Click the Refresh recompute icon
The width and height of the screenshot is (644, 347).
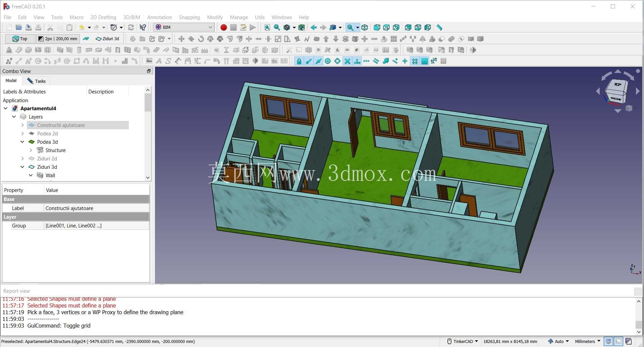131,27
